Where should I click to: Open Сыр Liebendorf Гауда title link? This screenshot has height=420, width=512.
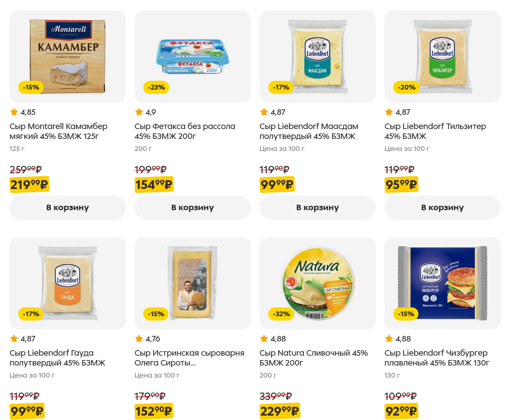tap(57, 358)
